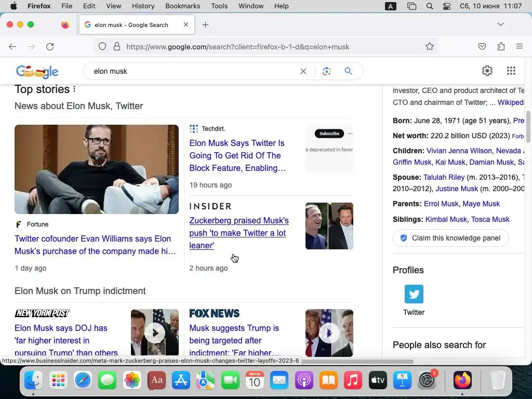Expand the list all tabs chevron
Screen dimensions: 532x399
click(x=500, y=24)
